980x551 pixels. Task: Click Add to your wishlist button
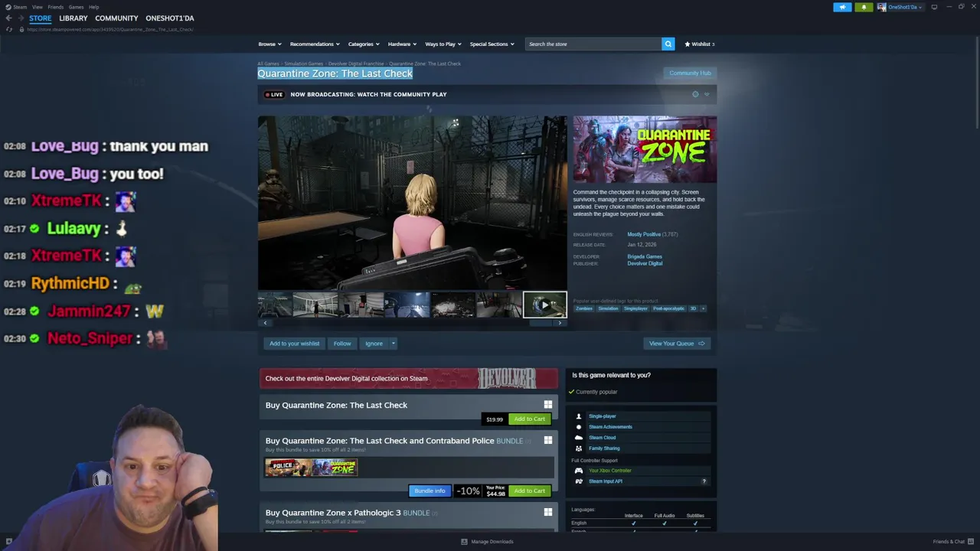[x=294, y=344]
